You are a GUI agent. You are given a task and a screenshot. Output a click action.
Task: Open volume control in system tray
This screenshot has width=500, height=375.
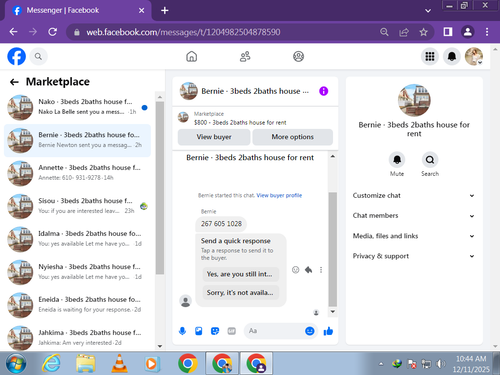(x=441, y=364)
